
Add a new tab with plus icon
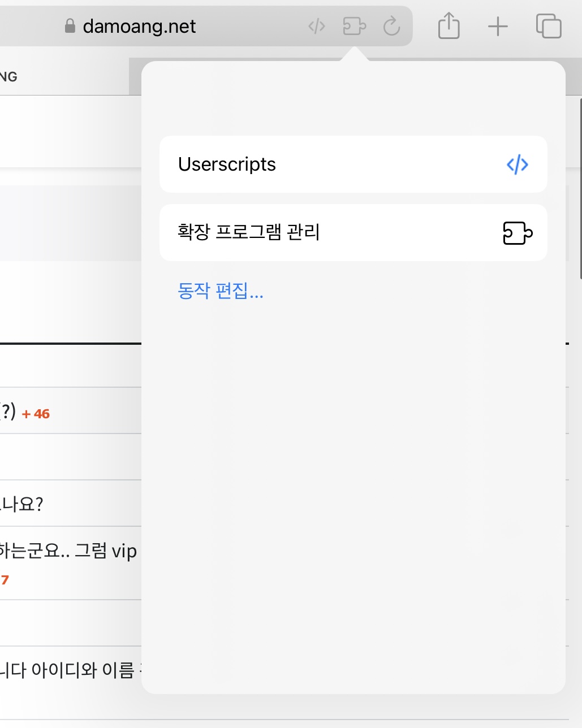pos(498,27)
